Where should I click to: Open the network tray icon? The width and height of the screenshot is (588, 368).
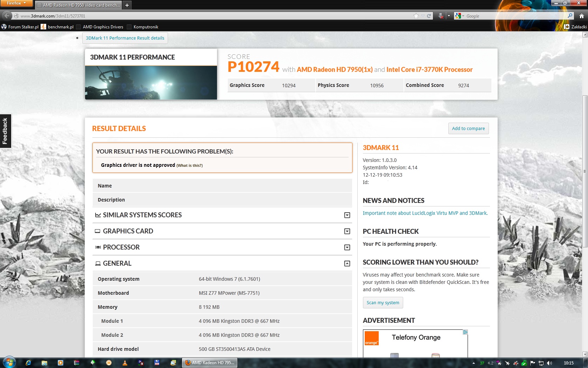pos(541,363)
